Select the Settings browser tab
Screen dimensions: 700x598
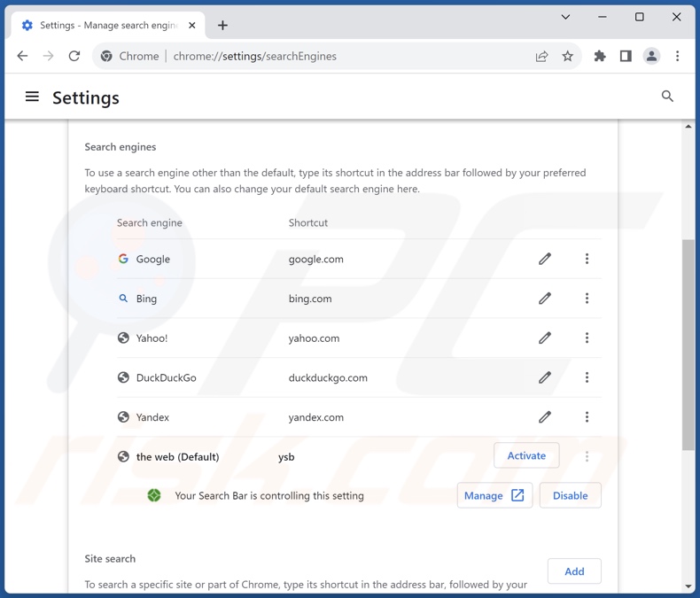(x=106, y=26)
